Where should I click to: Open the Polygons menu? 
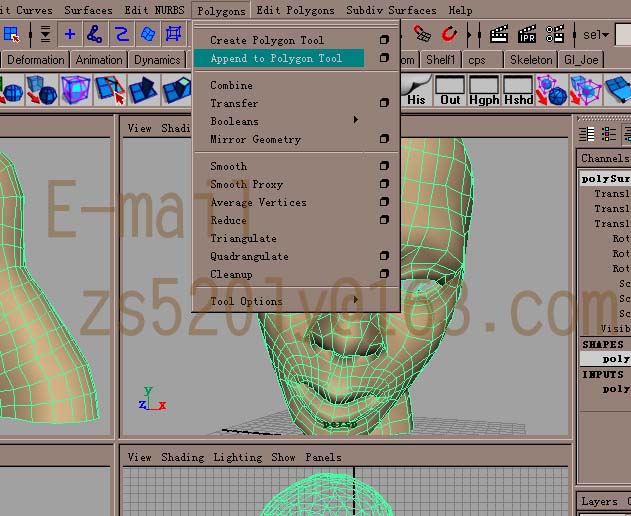pyautogui.click(x=221, y=11)
